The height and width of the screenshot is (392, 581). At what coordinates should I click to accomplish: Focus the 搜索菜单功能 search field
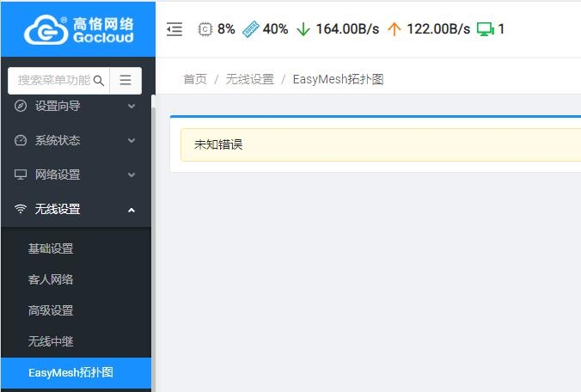(x=53, y=81)
